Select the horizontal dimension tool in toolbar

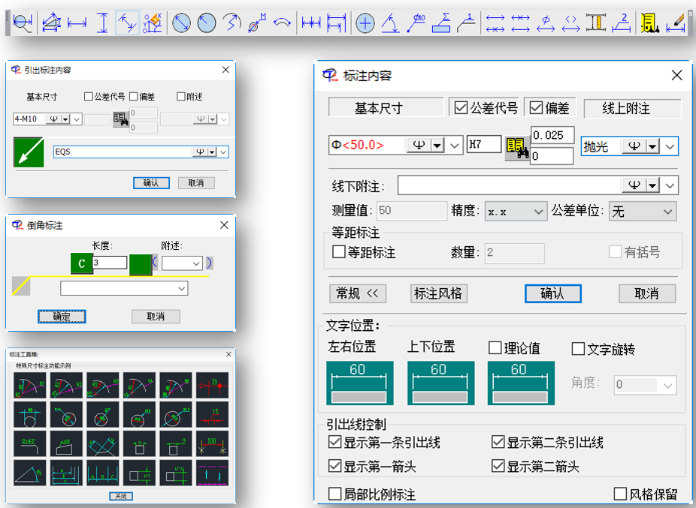[x=77, y=22]
